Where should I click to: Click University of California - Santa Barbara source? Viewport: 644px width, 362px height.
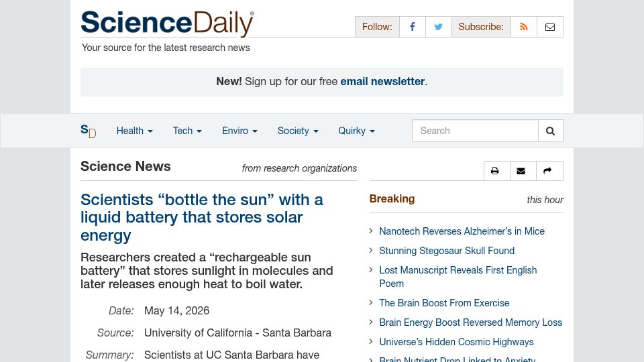tap(237, 333)
